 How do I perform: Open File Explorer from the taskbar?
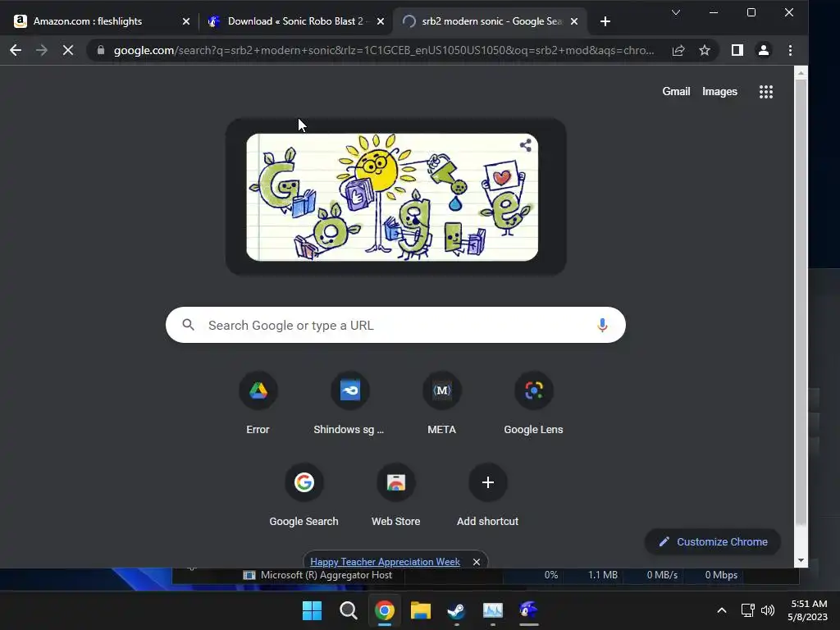click(421, 610)
